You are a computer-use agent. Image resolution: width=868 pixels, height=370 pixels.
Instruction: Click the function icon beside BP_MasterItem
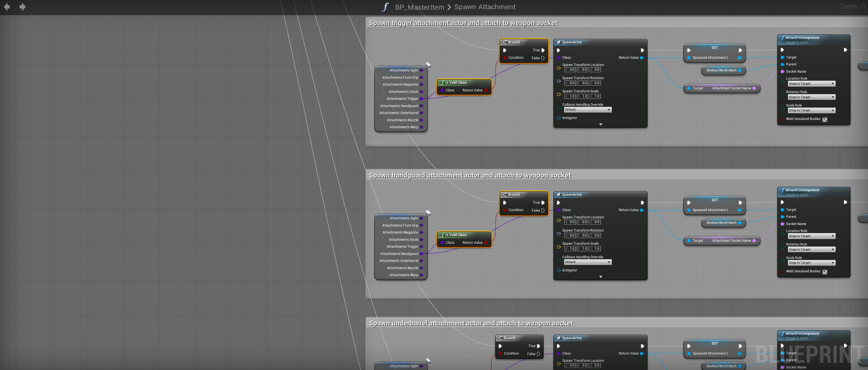[385, 7]
